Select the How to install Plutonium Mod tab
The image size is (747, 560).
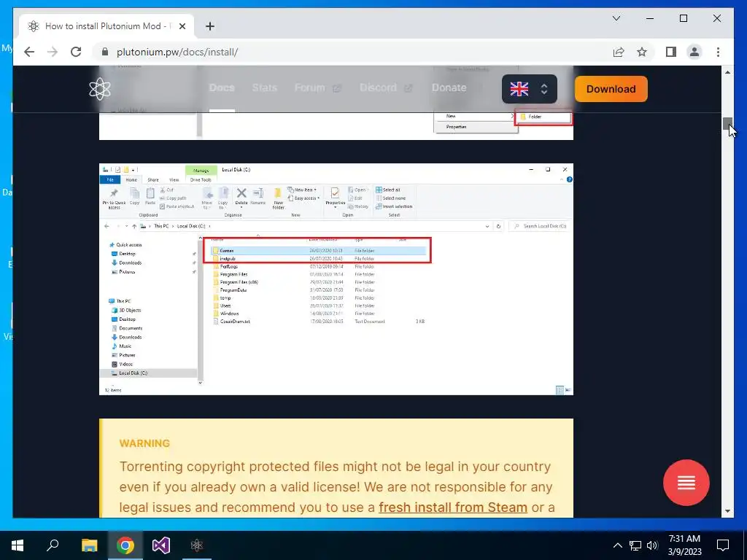[107, 26]
